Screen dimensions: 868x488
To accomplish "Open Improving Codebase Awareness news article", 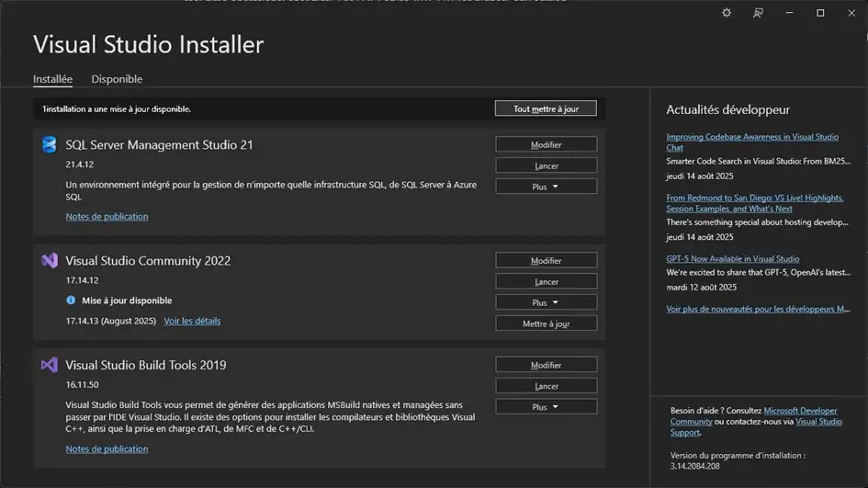I will pyautogui.click(x=751, y=142).
